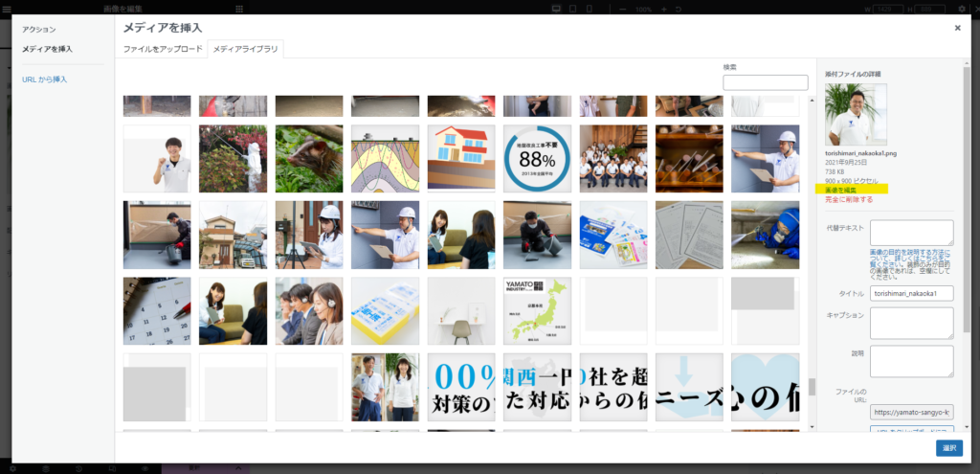
Task: Switch to the ファイルをアップロード tab
Action: [x=163, y=49]
